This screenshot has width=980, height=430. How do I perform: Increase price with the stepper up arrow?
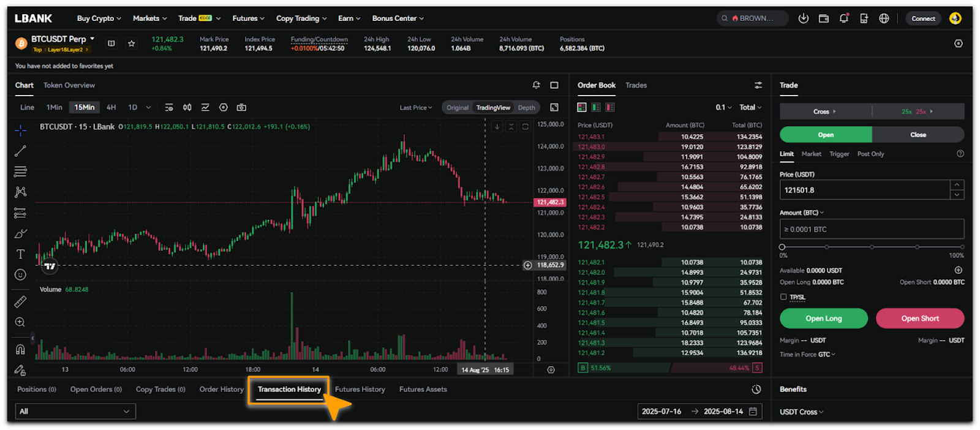pyautogui.click(x=957, y=185)
